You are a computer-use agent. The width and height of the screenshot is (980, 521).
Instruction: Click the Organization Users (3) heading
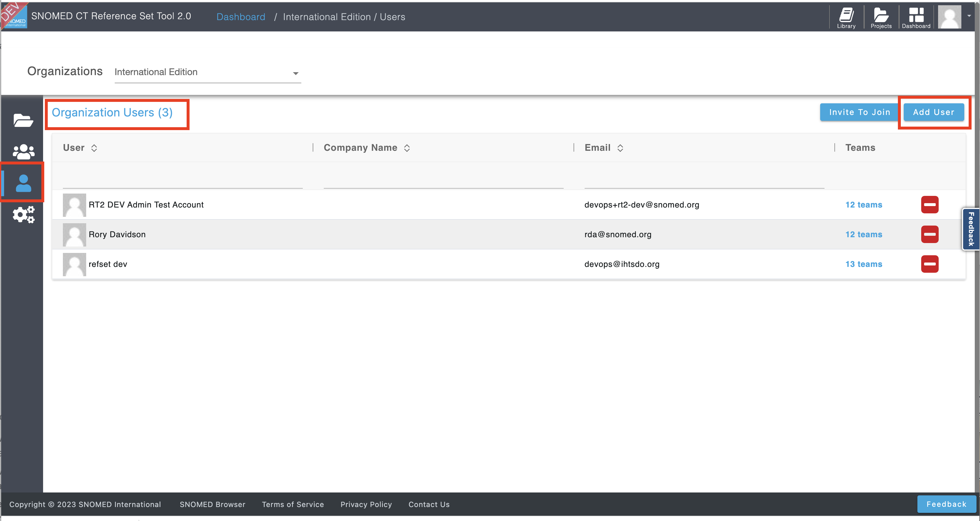pyautogui.click(x=112, y=113)
